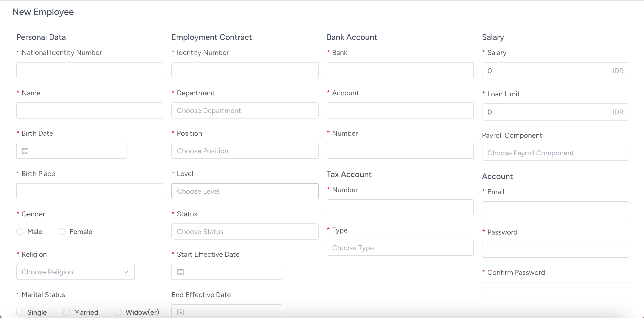Viewport: 644px width, 318px height.
Task: Click the Loan Limit amount field
Action: [547, 112]
